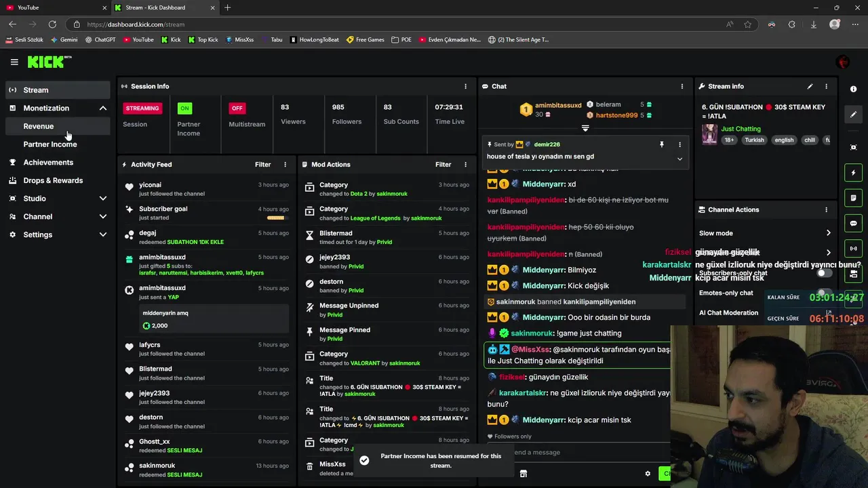This screenshot has width=868, height=488.
Task: Expand Slow mode options arrow
Action: click(828, 233)
